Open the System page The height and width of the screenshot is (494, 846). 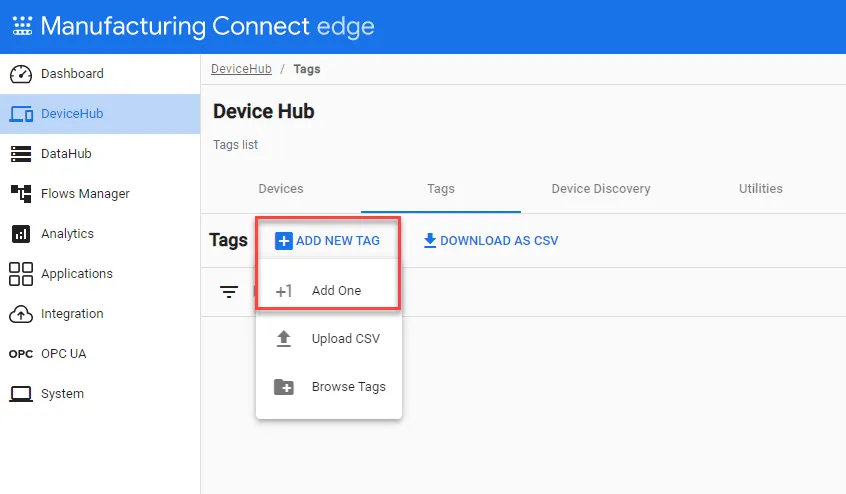(100, 394)
